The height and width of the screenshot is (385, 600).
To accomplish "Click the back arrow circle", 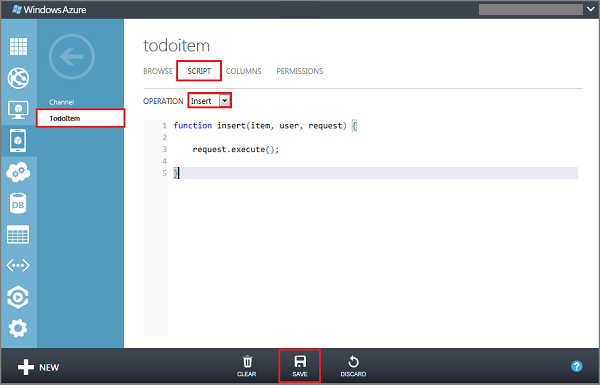I will [x=72, y=57].
